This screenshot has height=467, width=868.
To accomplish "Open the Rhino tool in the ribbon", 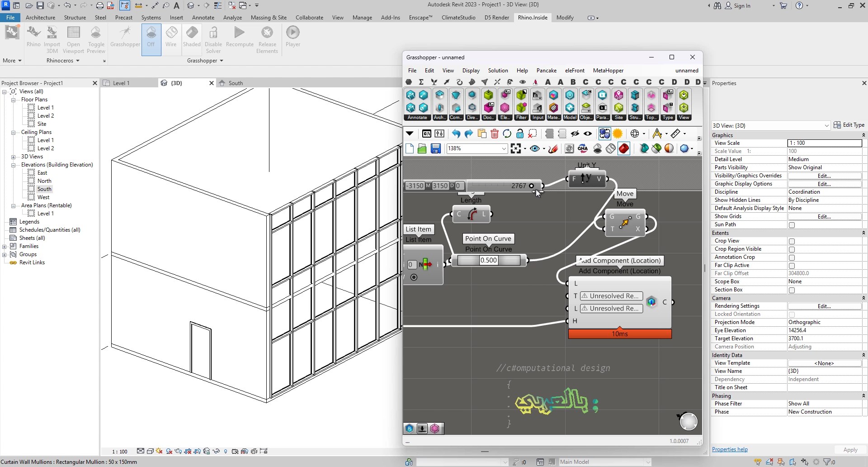I will coord(33,37).
